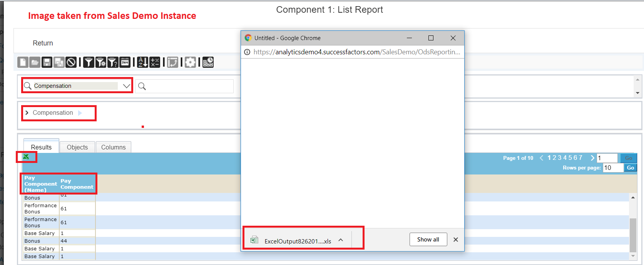Switch to the Columns tab
This screenshot has width=644, height=265.
114,147
